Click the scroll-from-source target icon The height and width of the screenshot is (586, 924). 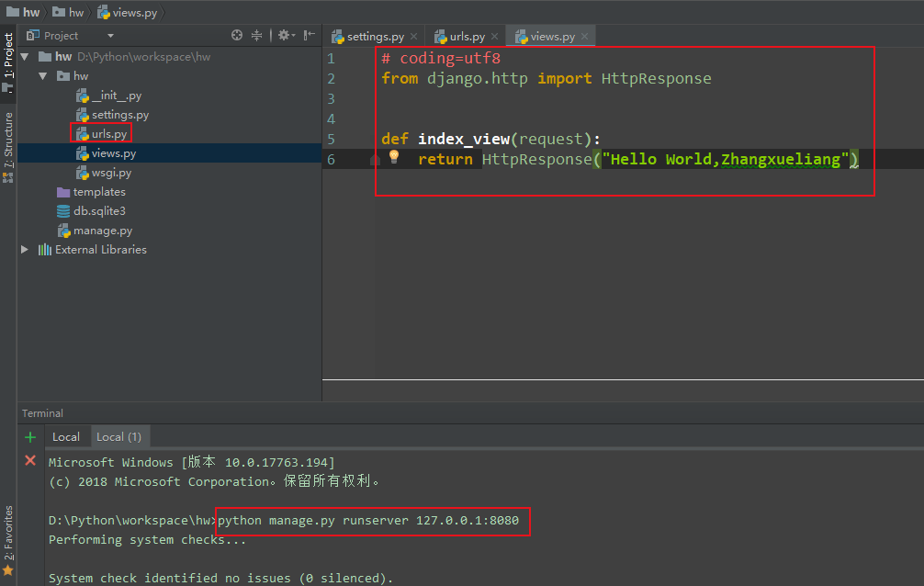coord(237,36)
